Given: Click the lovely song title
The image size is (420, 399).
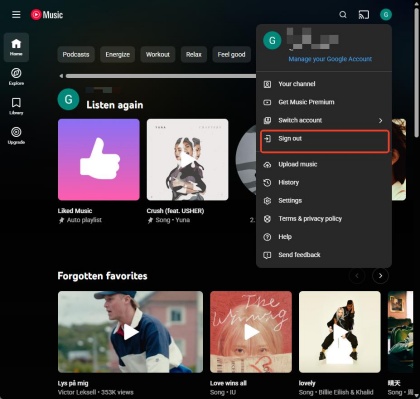Looking at the screenshot, I should point(307,383).
